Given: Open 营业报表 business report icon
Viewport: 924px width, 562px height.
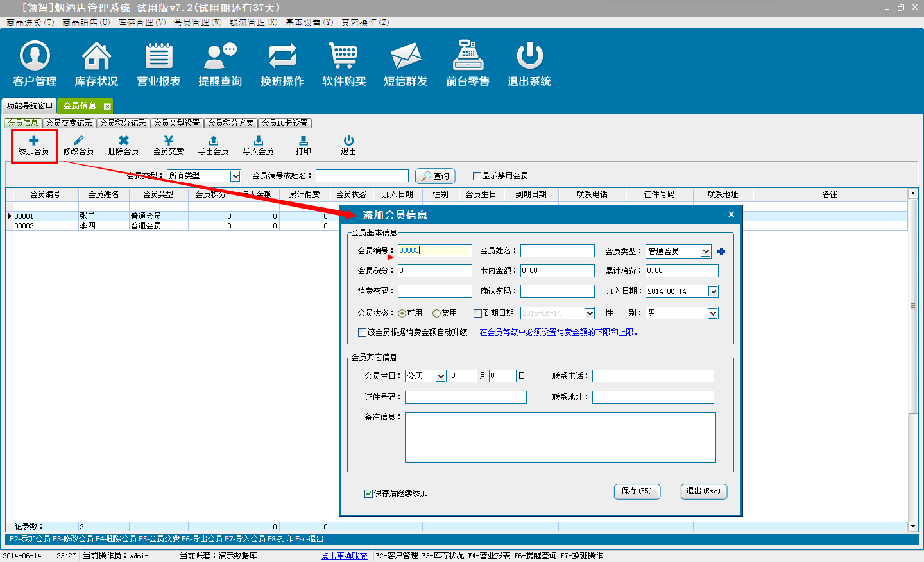Looking at the screenshot, I should (x=158, y=56).
